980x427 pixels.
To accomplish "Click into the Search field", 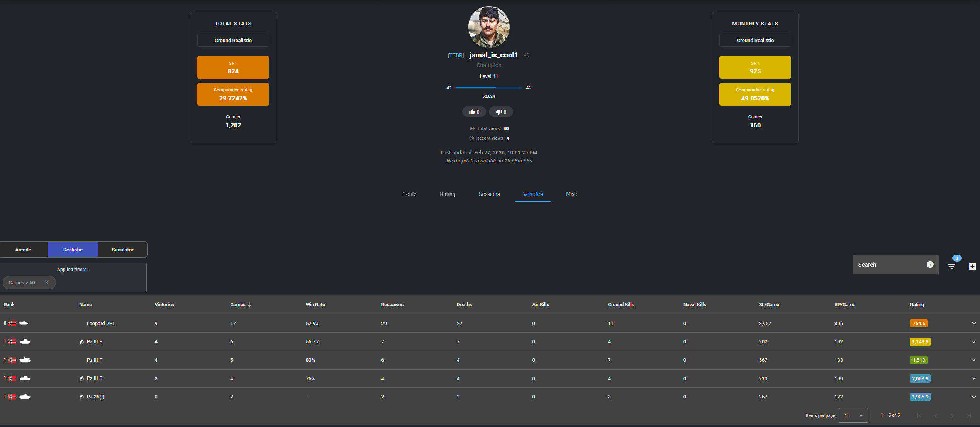I will [x=888, y=265].
